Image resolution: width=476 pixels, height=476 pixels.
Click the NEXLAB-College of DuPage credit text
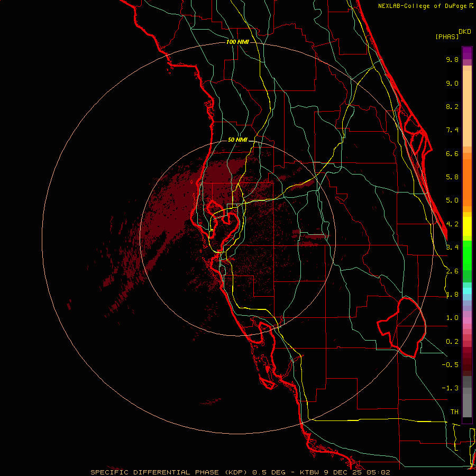(423, 6)
